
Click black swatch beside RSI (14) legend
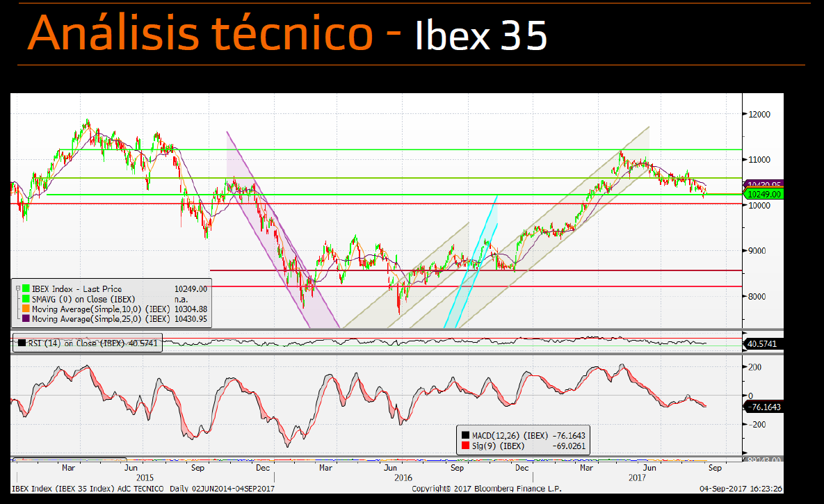pyautogui.click(x=22, y=343)
